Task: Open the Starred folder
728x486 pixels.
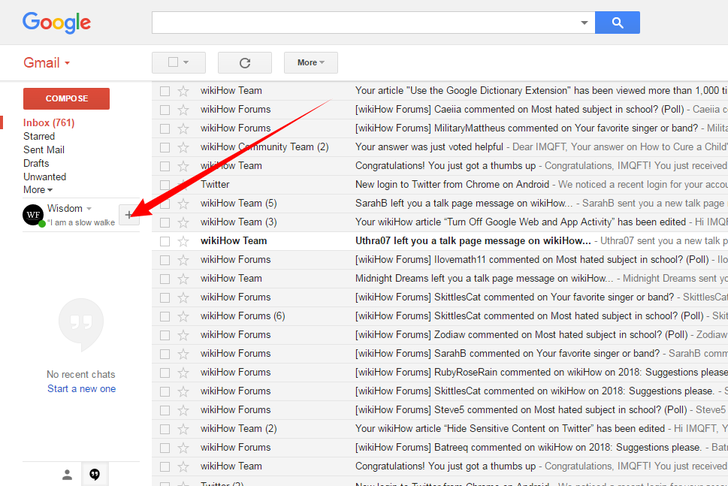Action: pyautogui.click(x=39, y=136)
